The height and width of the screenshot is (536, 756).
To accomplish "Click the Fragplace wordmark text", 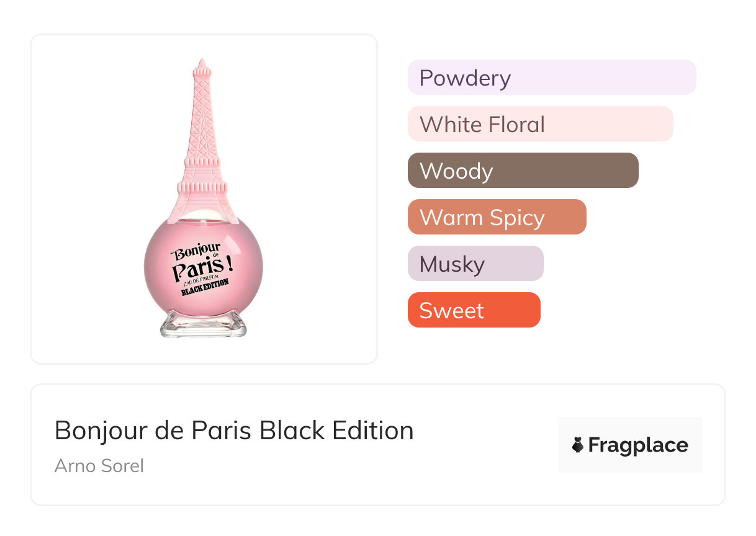I will click(638, 445).
